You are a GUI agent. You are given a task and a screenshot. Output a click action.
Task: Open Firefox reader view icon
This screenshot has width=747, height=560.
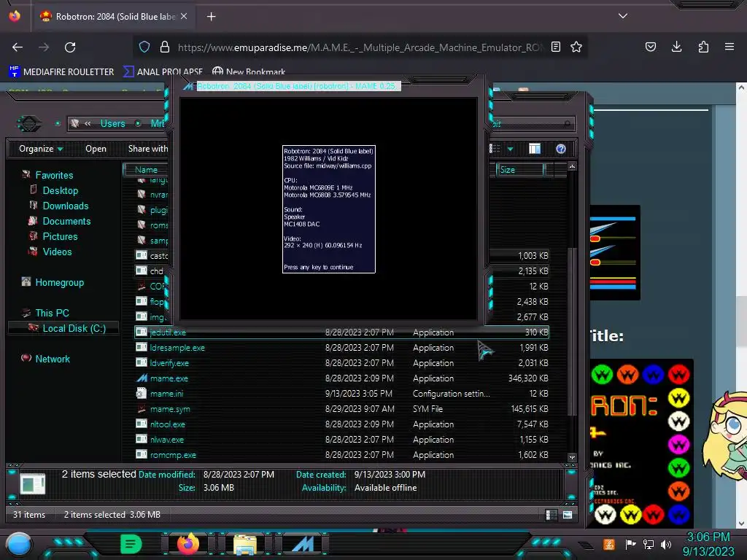[x=555, y=47]
